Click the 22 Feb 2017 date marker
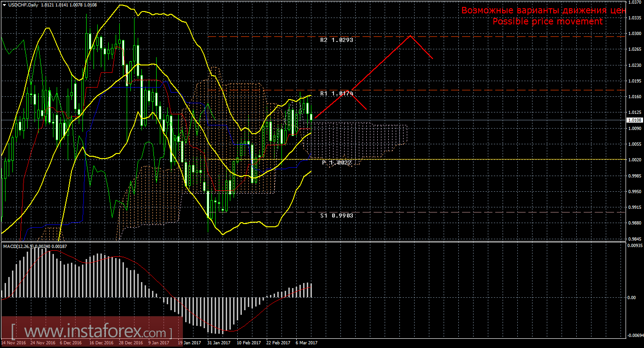The height and width of the screenshot is (348, 644). pyautogui.click(x=278, y=343)
